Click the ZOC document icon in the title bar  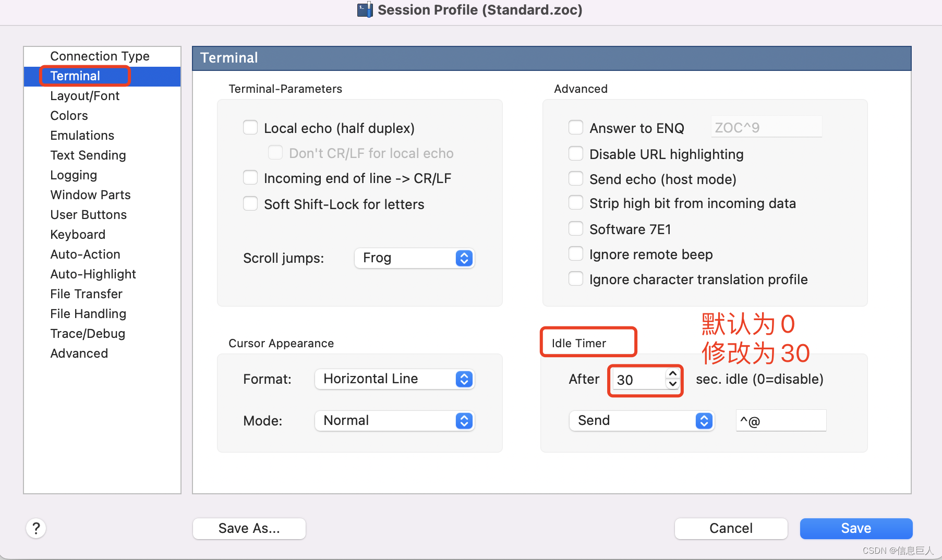[364, 9]
